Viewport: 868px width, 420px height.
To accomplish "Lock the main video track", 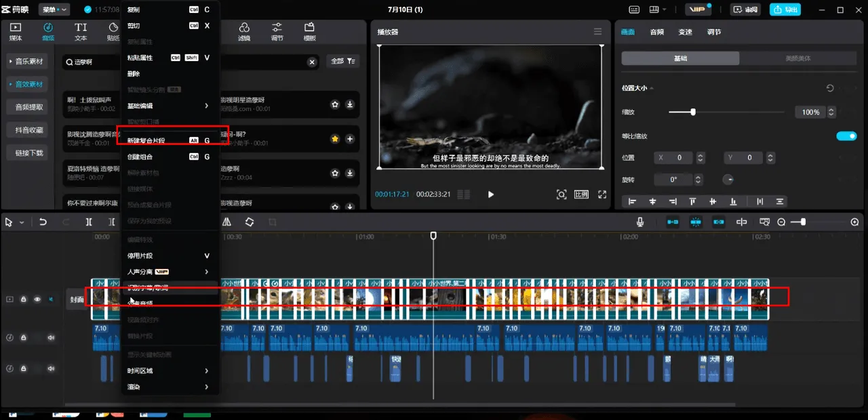I will point(24,299).
